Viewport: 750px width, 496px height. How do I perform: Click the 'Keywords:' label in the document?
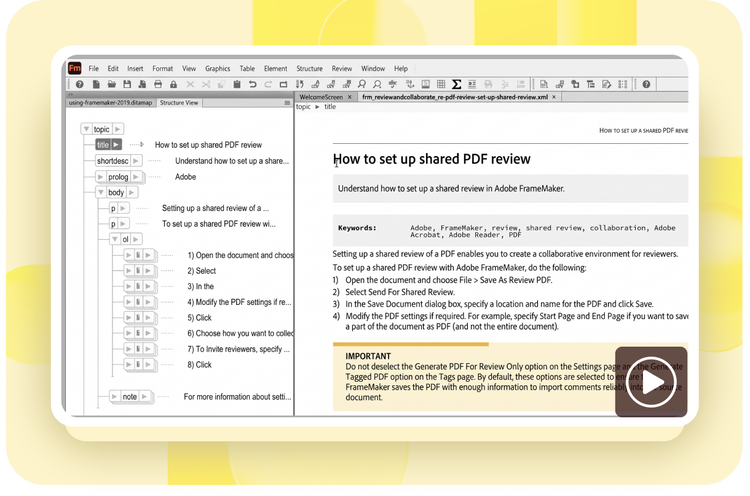[x=357, y=228]
